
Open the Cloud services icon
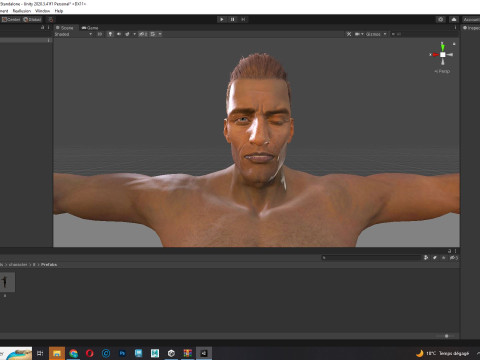[454, 19]
